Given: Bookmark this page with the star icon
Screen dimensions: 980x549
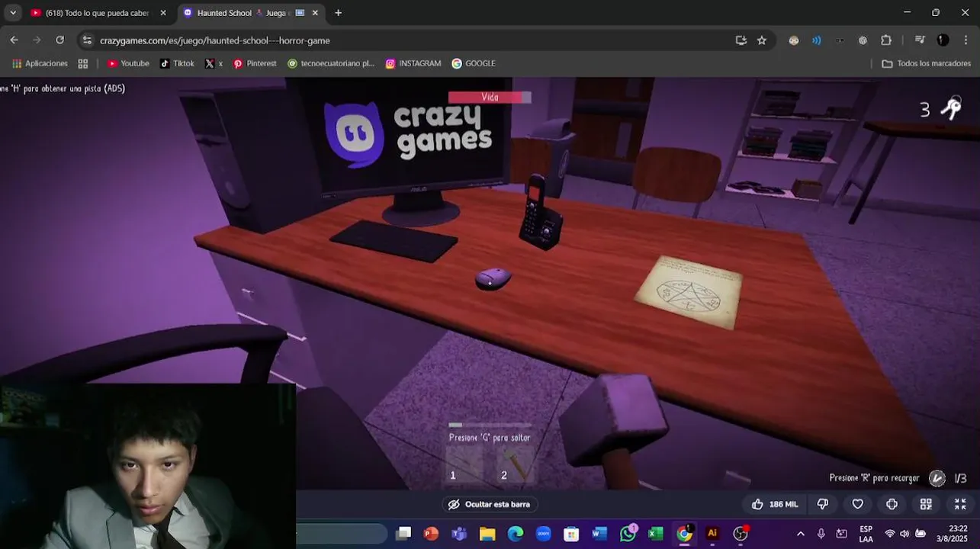Looking at the screenshot, I should pyautogui.click(x=761, y=40).
